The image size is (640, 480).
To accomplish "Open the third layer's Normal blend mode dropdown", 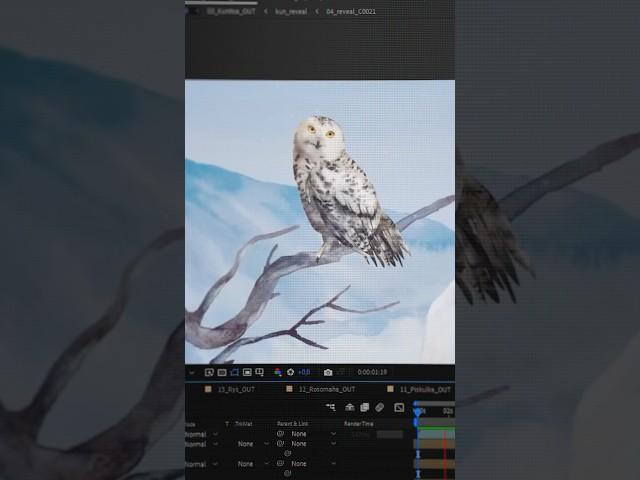I will pyautogui.click(x=202, y=464).
